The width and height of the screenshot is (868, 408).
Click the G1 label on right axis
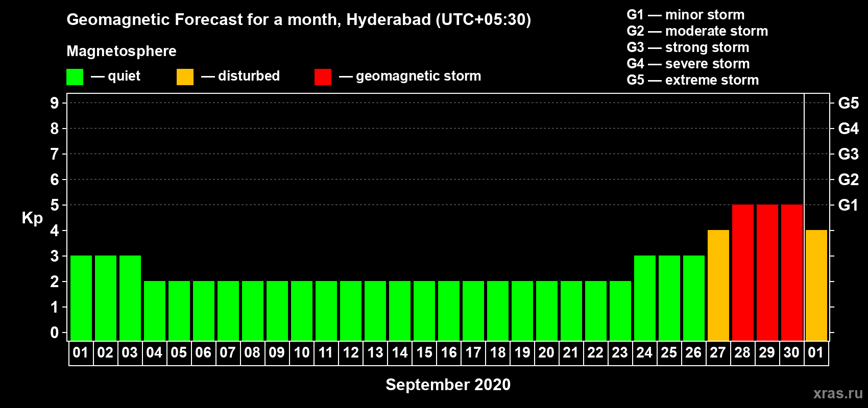(x=849, y=205)
